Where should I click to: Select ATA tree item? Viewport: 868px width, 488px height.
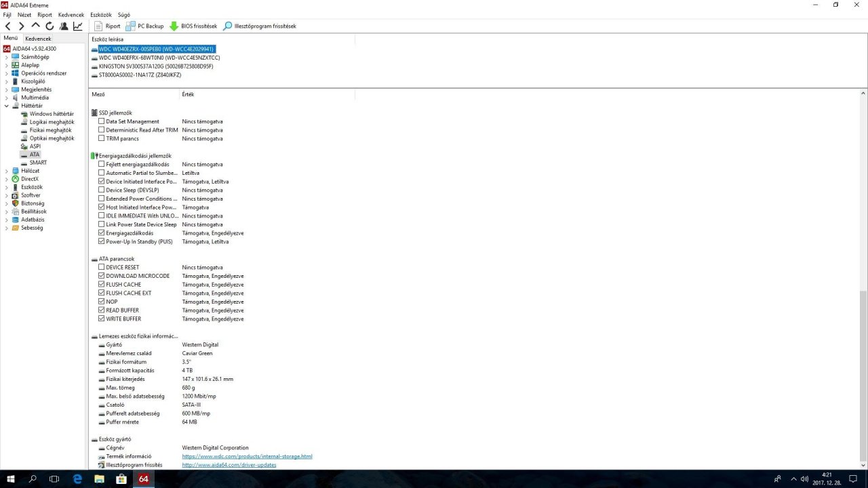coord(35,155)
